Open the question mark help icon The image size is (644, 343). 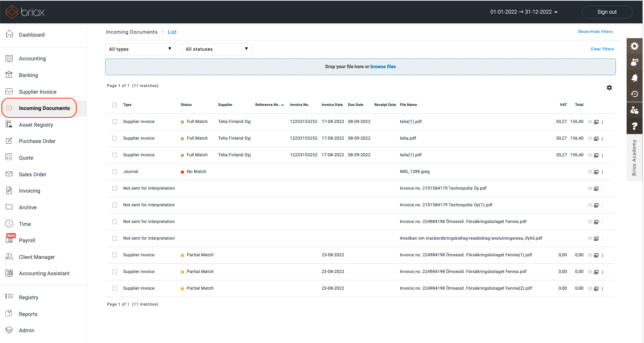coord(634,126)
